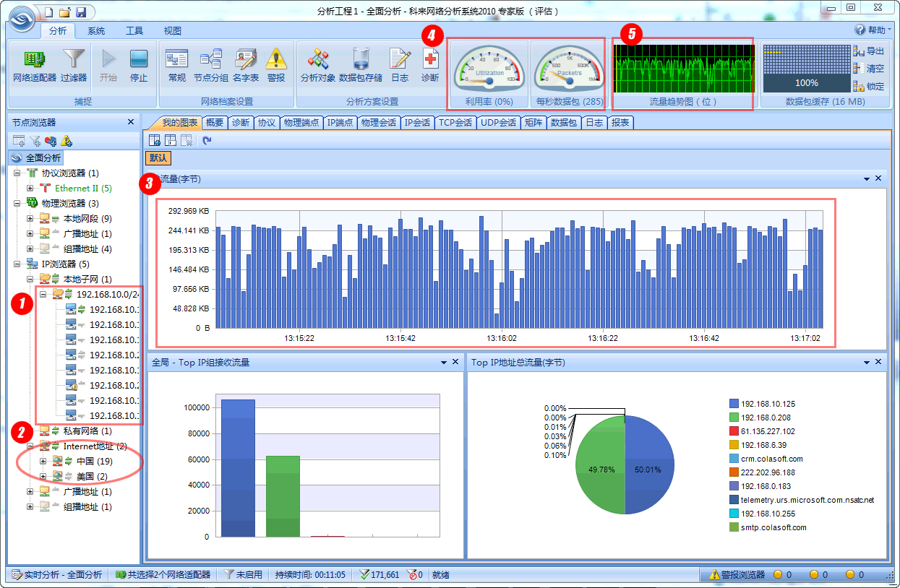Expand the 中国 (19) tree node
Screen dimensions: 900x588
43,462
